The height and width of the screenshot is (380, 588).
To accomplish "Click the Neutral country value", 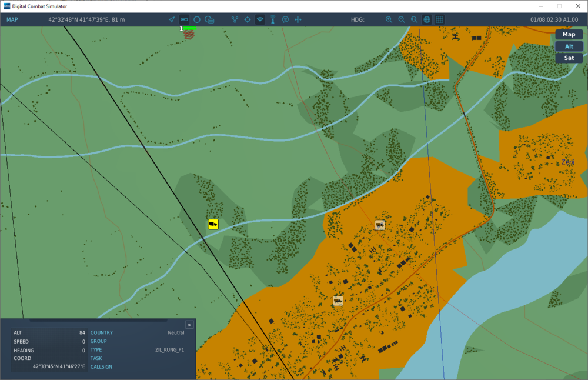I will coord(176,333).
